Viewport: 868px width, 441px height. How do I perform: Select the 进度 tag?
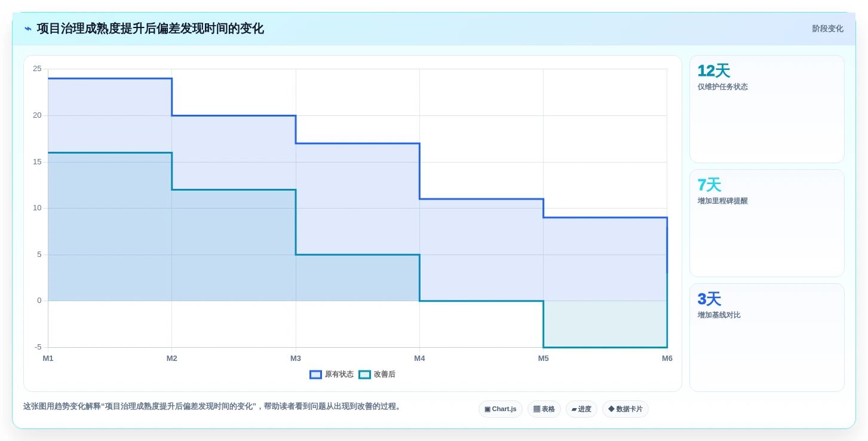581,409
